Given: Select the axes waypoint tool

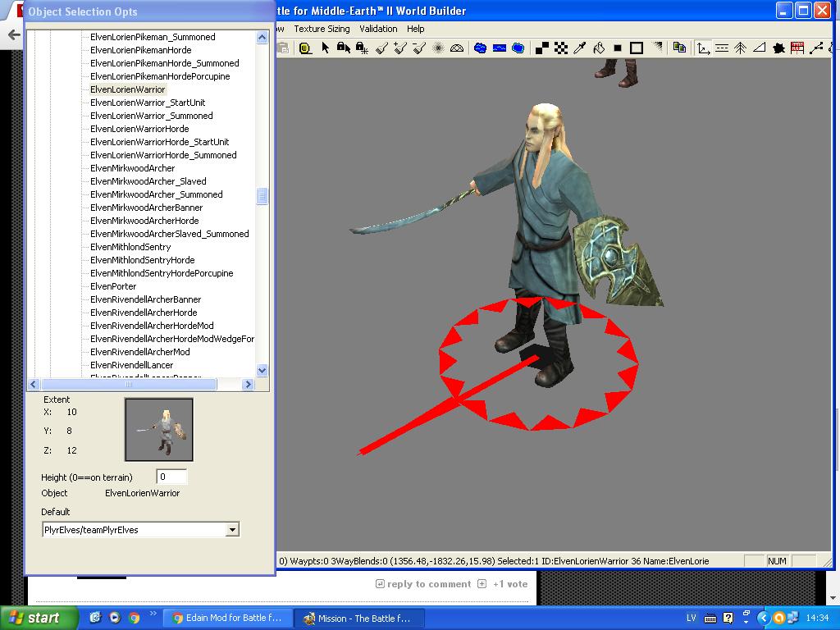Looking at the screenshot, I should [703, 48].
